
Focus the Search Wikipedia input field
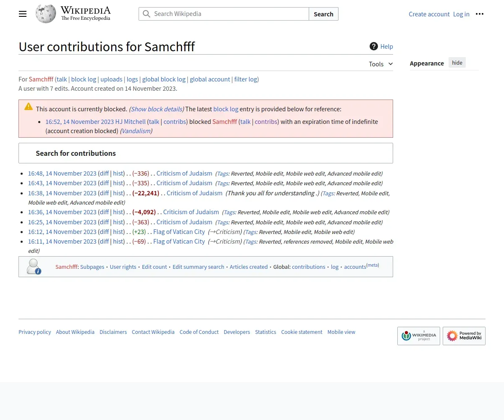(x=224, y=14)
